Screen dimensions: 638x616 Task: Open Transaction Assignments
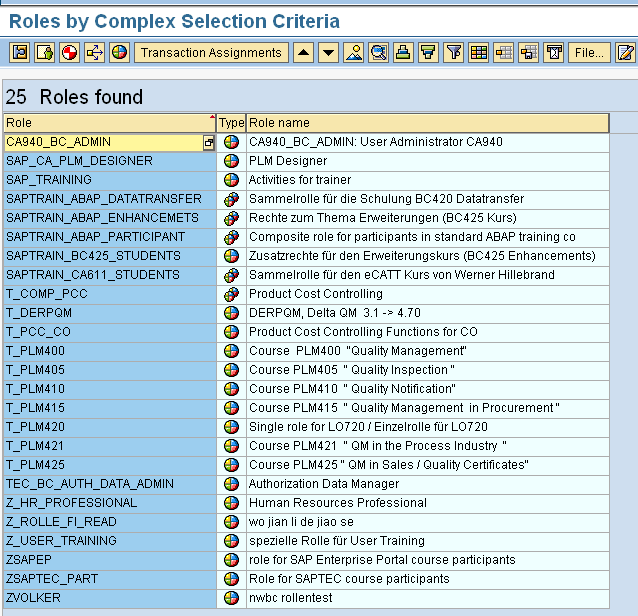tap(211, 52)
